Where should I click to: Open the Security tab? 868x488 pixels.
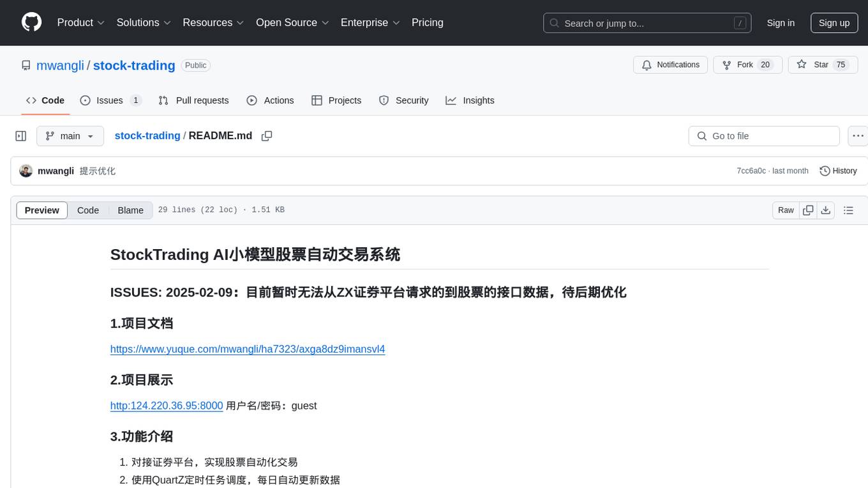(403, 100)
